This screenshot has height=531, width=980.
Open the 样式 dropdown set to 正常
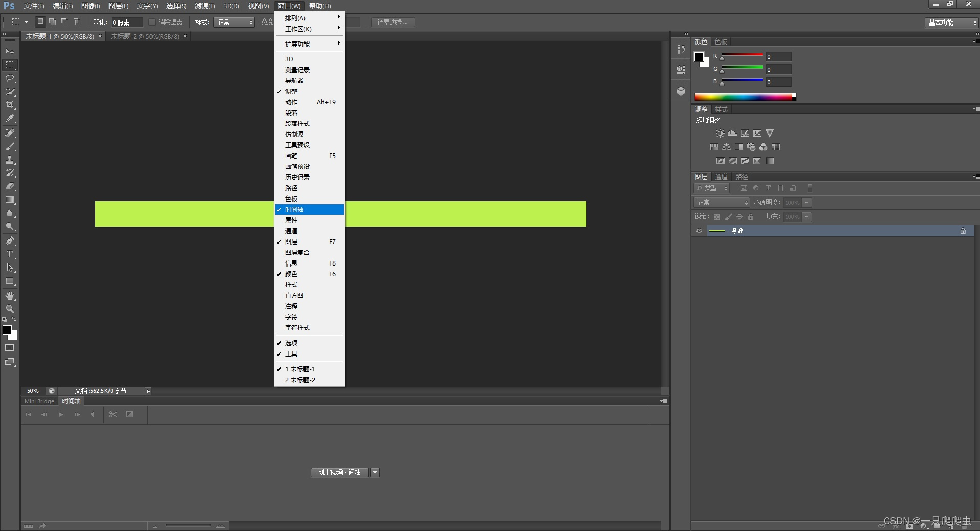click(234, 22)
